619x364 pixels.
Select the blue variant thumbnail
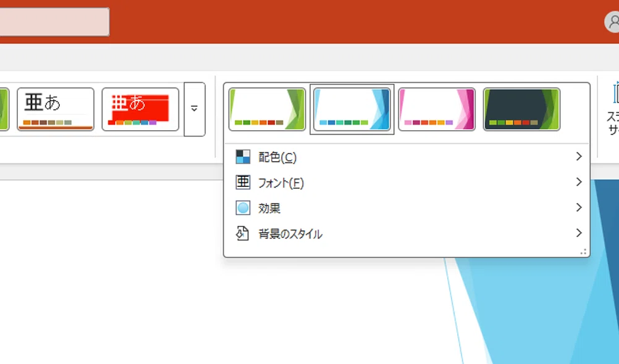tap(352, 109)
